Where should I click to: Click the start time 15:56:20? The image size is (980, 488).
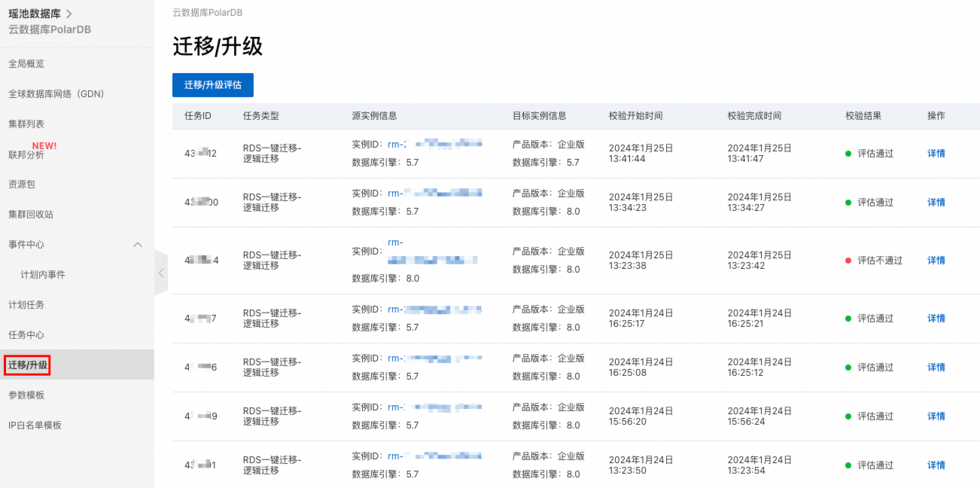tap(628, 422)
